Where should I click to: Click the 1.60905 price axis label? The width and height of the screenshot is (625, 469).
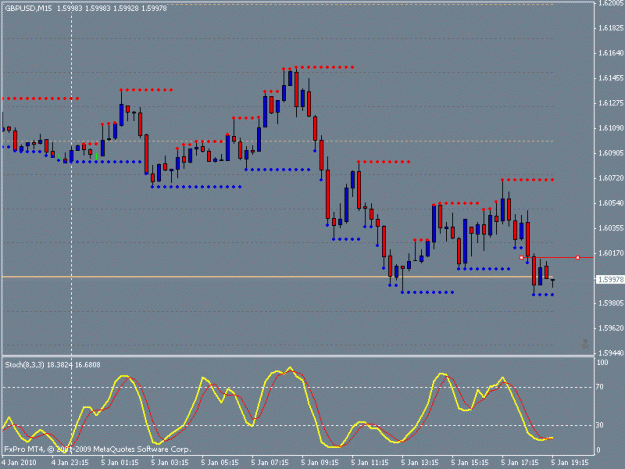point(611,153)
